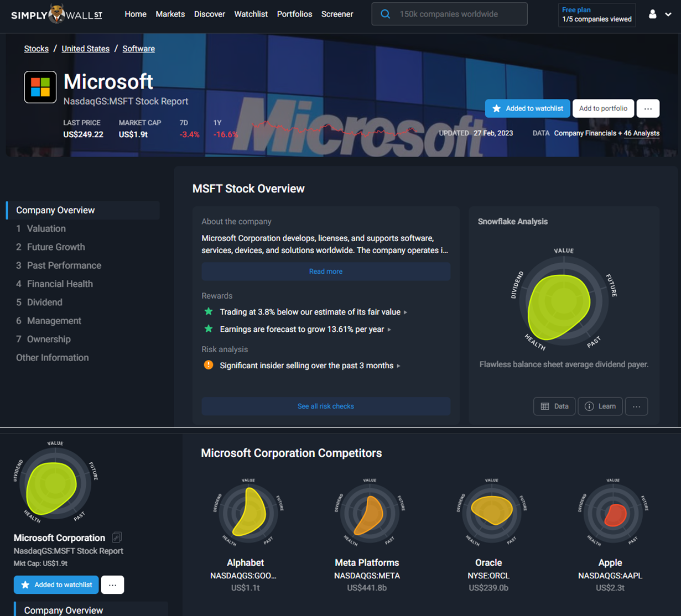This screenshot has height=616, width=681.
Task: Click the Microsoft logo icon
Action: (40, 87)
